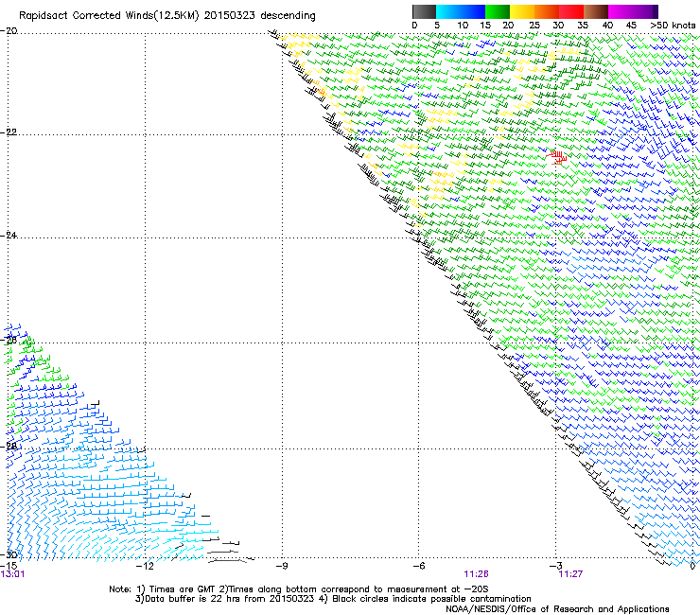
Task: Click the -3 longitude axis label
Action: pos(556,566)
